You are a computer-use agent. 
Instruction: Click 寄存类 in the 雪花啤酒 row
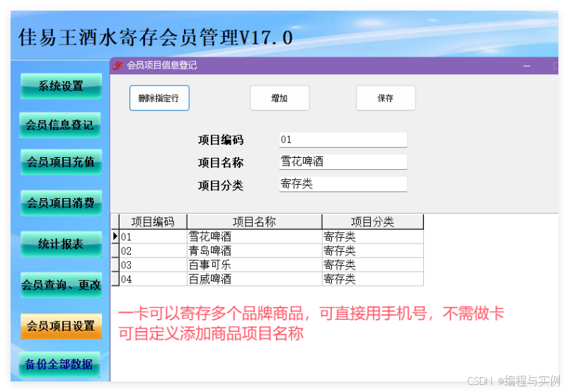(x=373, y=236)
